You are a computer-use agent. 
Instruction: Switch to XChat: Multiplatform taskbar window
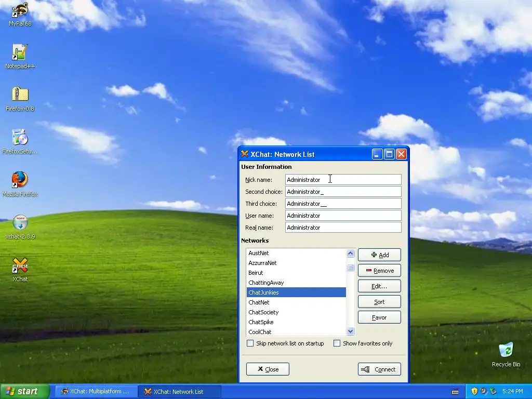(x=96, y=392)
